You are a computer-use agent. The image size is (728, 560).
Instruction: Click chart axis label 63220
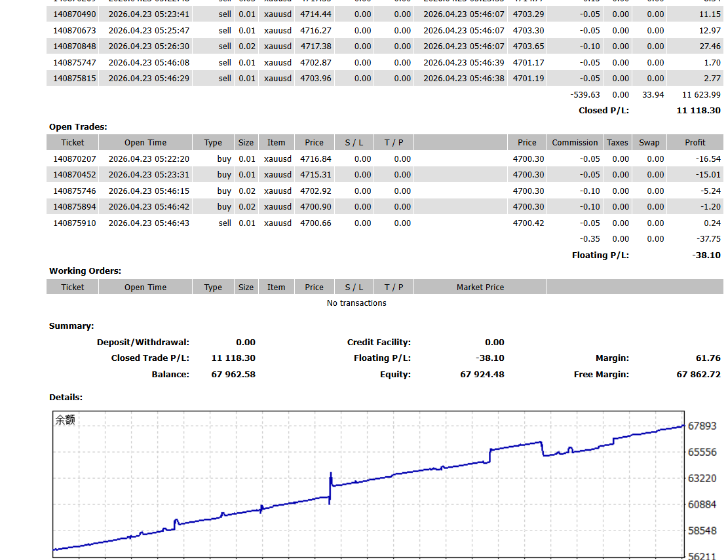pos(702,478)
